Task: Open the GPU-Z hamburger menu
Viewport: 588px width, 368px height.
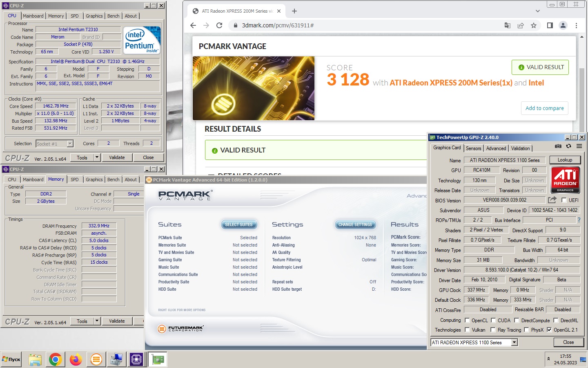Action: [x=579, y=146]
